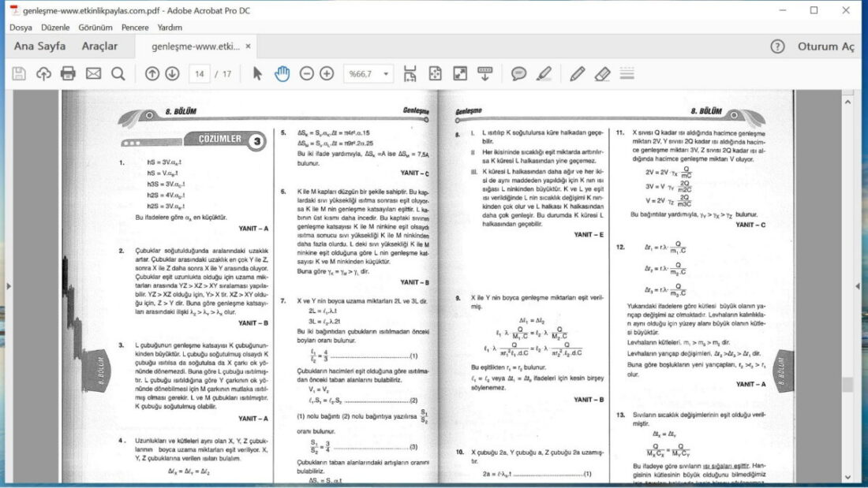
Task: Click the vertical scrollbar thumb
Action: pos(847,385)
